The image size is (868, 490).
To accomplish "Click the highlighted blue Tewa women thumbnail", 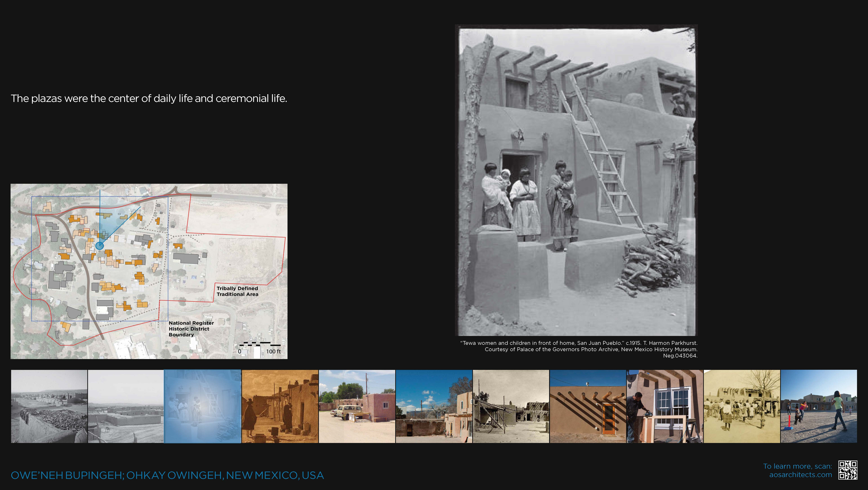I will (202, 406).
